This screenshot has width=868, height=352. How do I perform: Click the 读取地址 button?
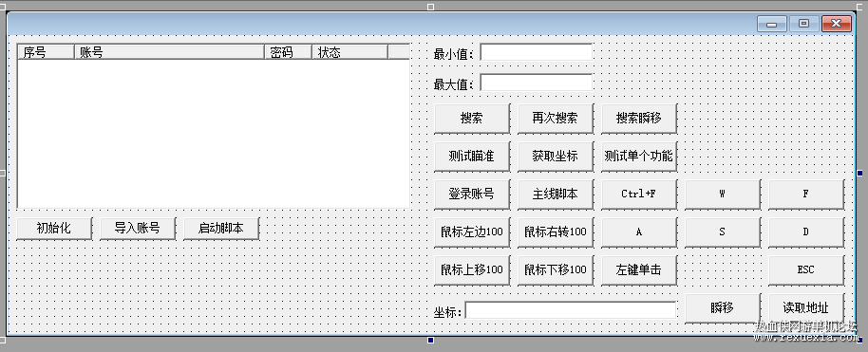click(806, 308)
